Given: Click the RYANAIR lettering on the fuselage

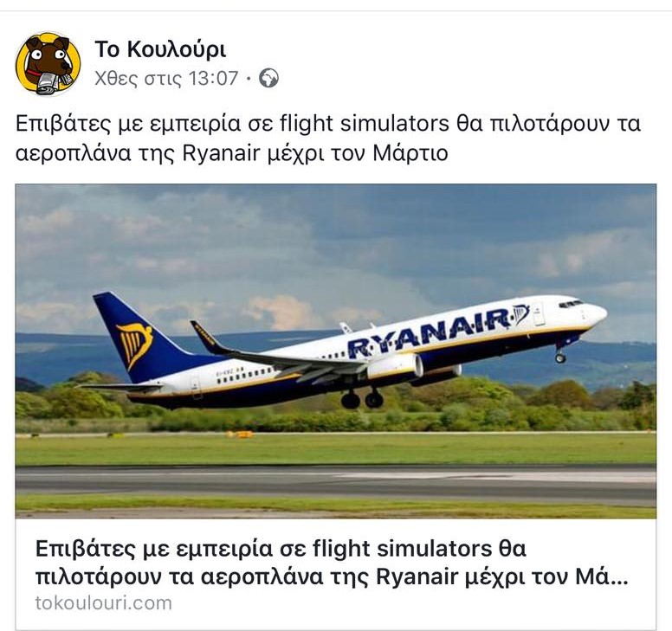Looking at the screenshot, I should [430, 332].
